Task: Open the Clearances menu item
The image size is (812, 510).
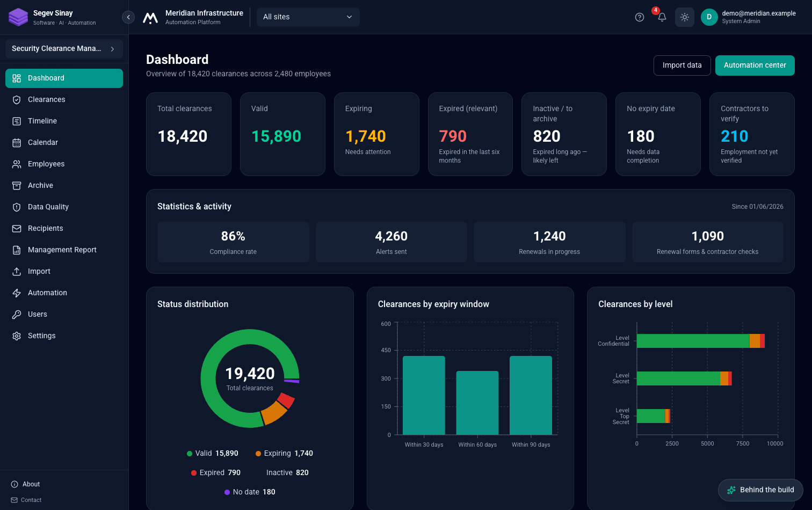Action: click(64, 100)
